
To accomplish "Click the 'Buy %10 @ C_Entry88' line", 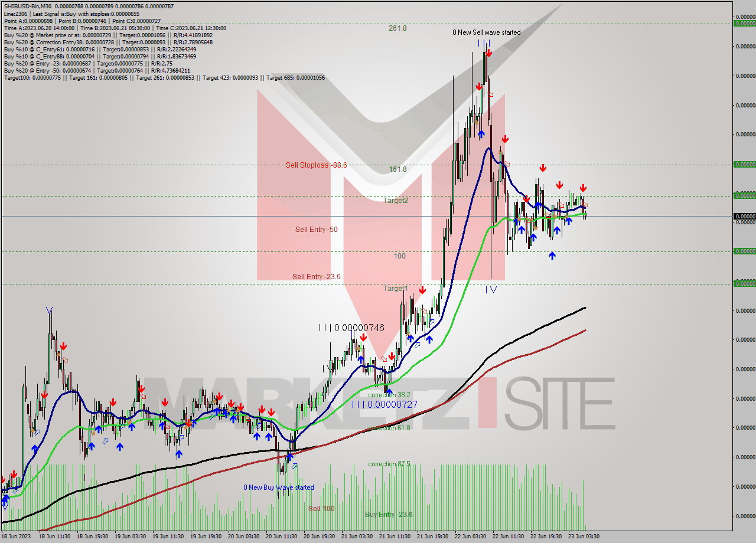I will point(100,56).
